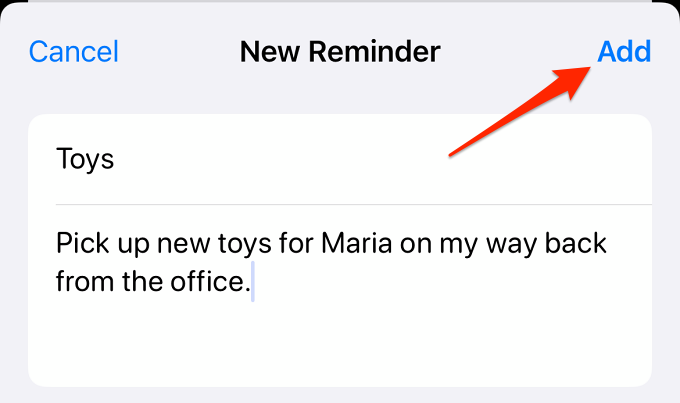
Task: Click the word Reminder in the header
Action: pos(374,52)
